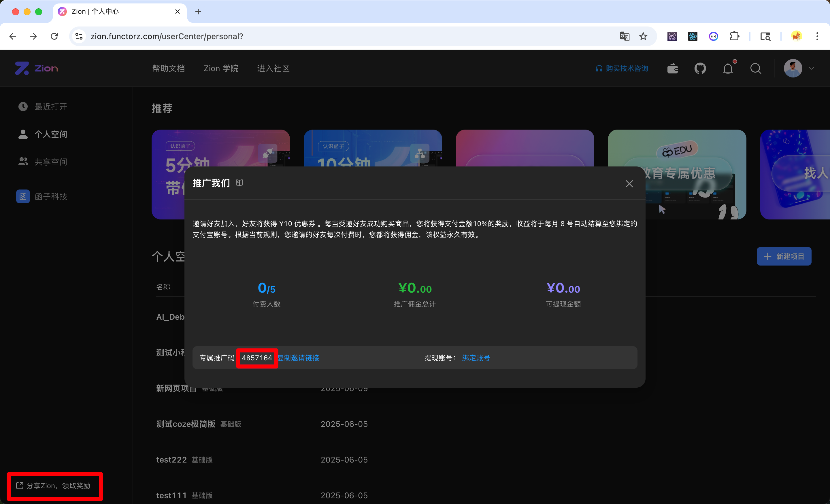Click the translate icon in the address bar
Viewport: 830px width, 504px height.
pos(625,36)
